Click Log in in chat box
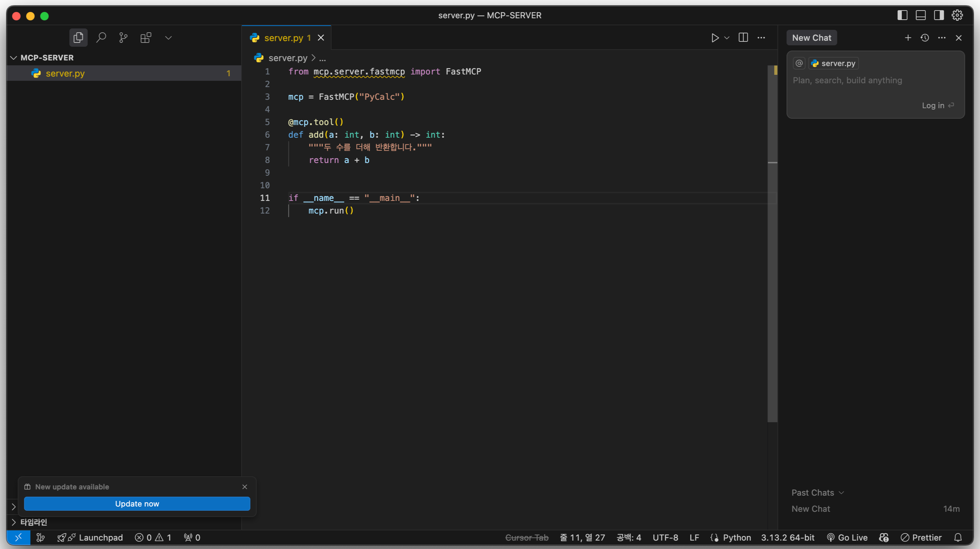The height and width of the screenshot is (549, 980). 933,105
